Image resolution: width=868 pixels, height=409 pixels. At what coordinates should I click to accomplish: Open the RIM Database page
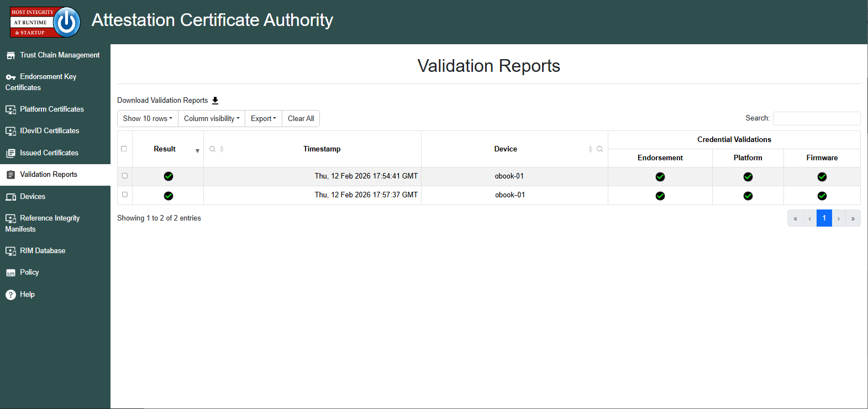43,251
